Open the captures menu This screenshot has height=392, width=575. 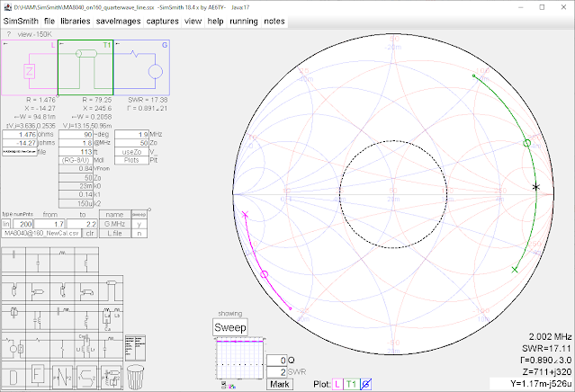pyautogui.click(x=163, y=22)
